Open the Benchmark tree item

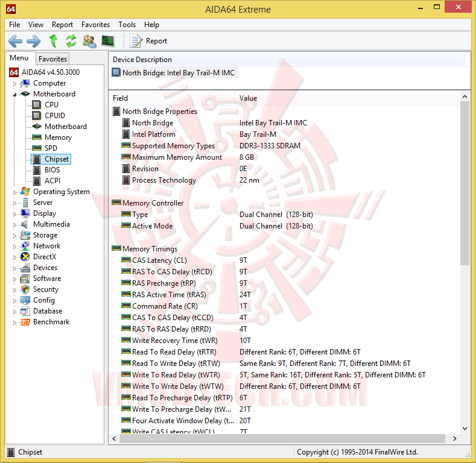(x=51, y=322)
